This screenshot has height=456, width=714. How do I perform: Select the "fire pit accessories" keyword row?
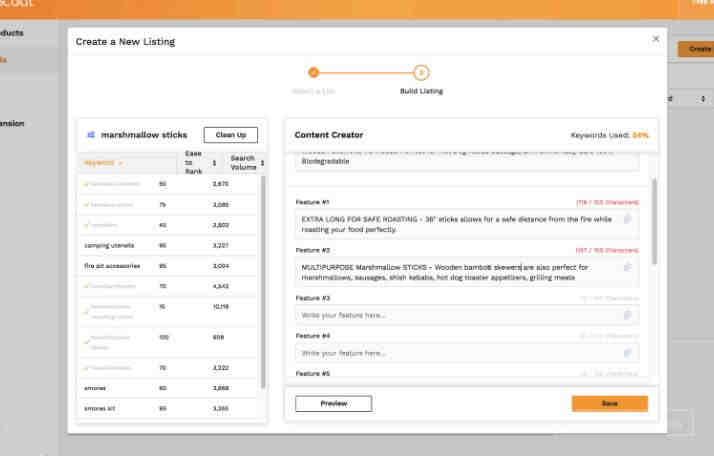pos(167,266)
